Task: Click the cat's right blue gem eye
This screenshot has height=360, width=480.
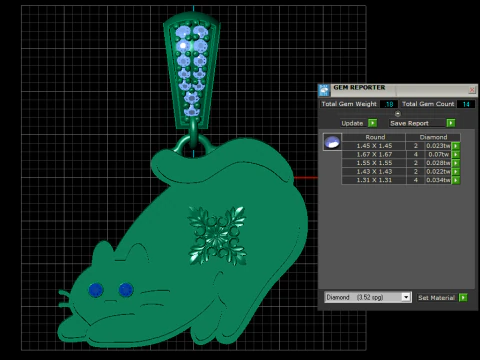Action: coord(126,289)
